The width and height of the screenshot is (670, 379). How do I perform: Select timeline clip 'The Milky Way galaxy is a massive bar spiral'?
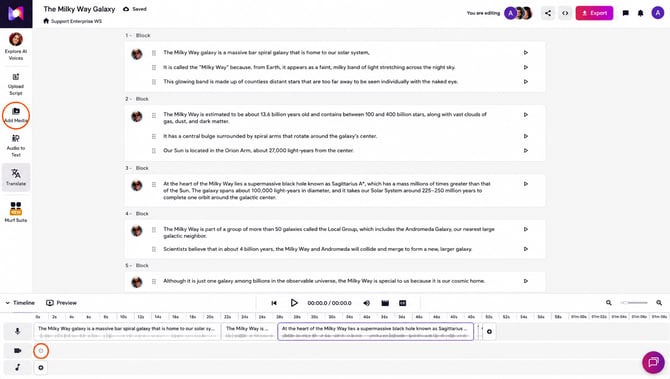pyautogui.click(x=127, y=332)
